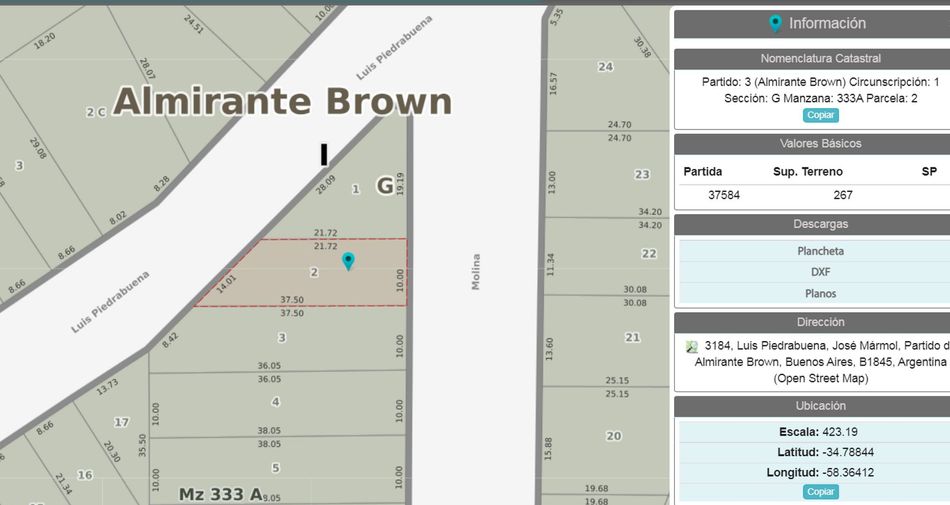Select the Descargas section header
This screenshot has height=505, width=950.
[x=820, y=224]
